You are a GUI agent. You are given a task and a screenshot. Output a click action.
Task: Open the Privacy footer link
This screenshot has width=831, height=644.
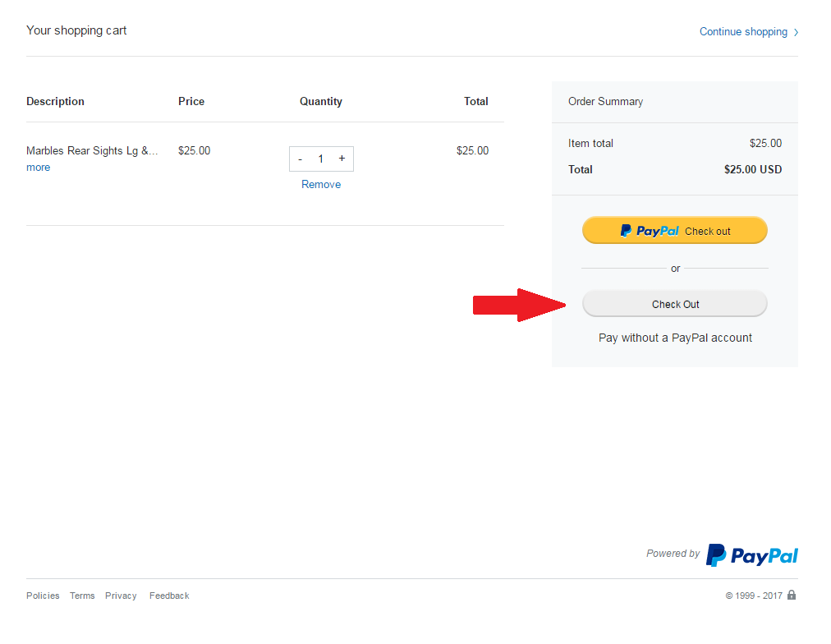[121, 596]
